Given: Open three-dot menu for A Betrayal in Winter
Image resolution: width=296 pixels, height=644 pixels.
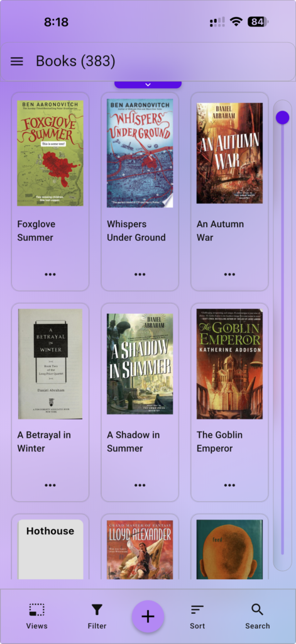Looking at the screenshot, I should pos(50,485).
